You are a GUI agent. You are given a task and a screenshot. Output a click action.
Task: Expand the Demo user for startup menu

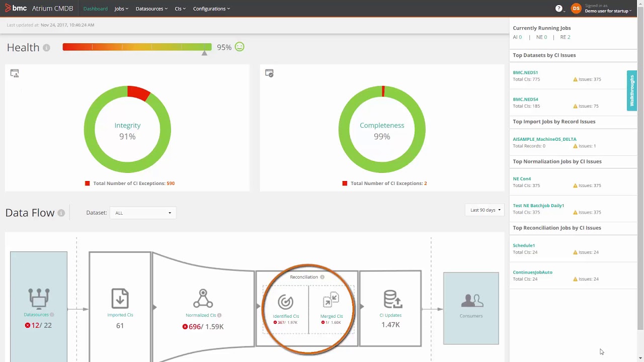point(608,11)
